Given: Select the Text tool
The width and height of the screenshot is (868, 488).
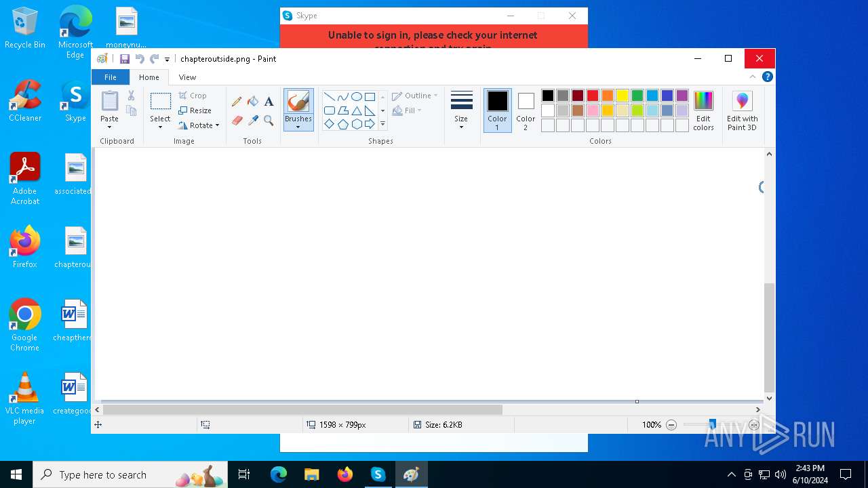Looking at the screenshot, I should coord(269,102).
